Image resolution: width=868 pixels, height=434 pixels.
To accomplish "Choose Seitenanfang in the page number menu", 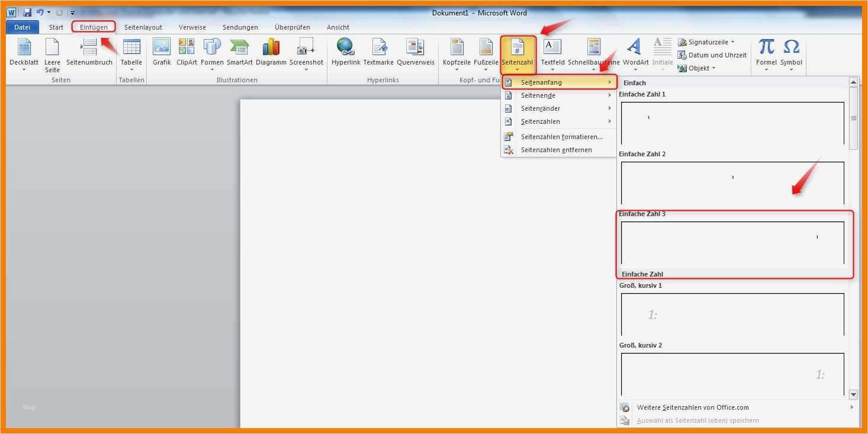I will pos(558,82).
